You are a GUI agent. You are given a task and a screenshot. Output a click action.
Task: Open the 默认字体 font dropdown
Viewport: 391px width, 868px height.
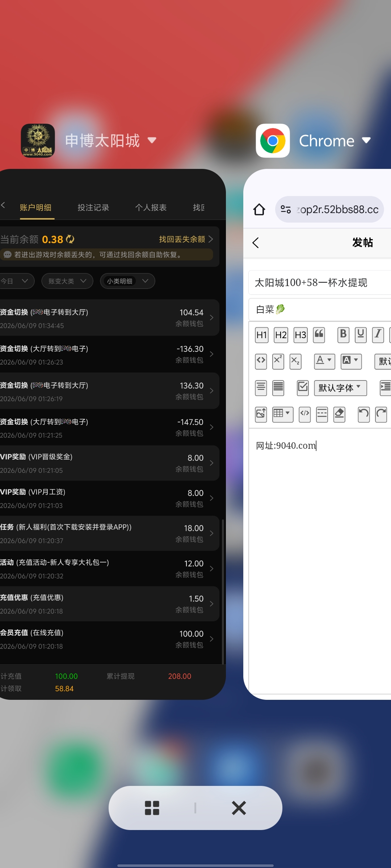pos(340,388)
